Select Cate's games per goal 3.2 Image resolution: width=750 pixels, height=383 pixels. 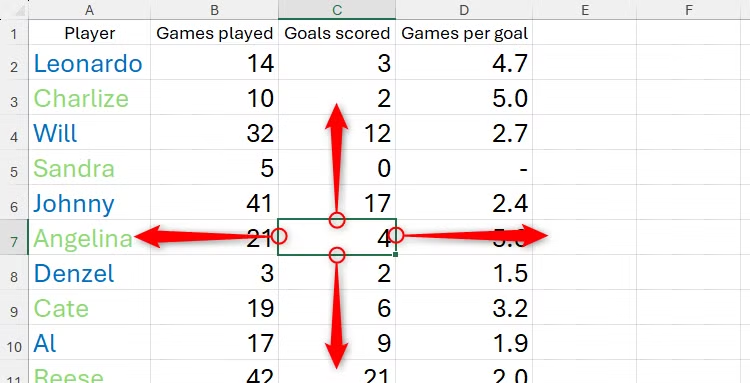(464, 307)
